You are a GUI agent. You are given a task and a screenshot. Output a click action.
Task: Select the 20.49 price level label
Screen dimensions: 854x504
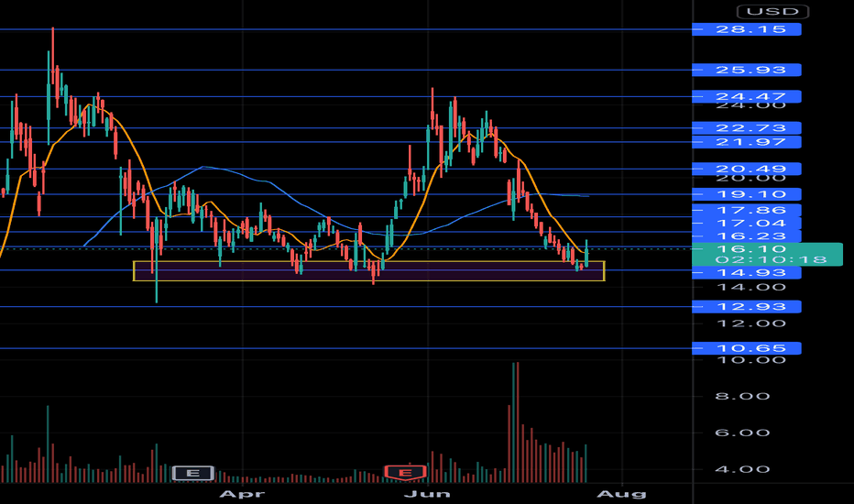[746, 169]
